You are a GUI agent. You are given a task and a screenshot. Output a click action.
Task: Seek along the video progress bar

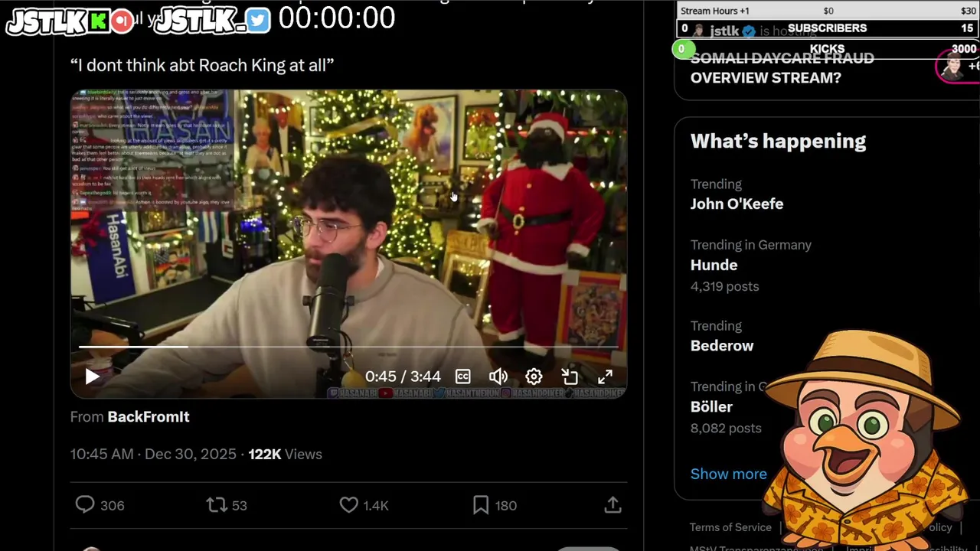pos(348,347)
